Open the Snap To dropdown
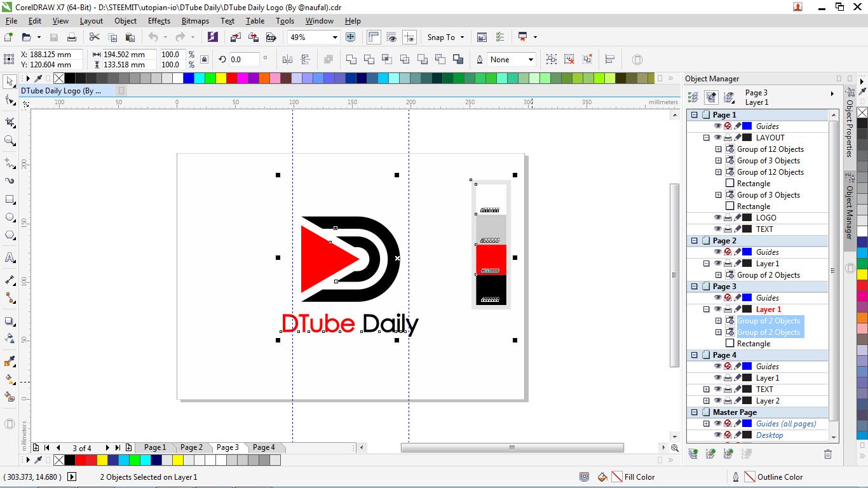868x488 pixels. click(445, 37)
